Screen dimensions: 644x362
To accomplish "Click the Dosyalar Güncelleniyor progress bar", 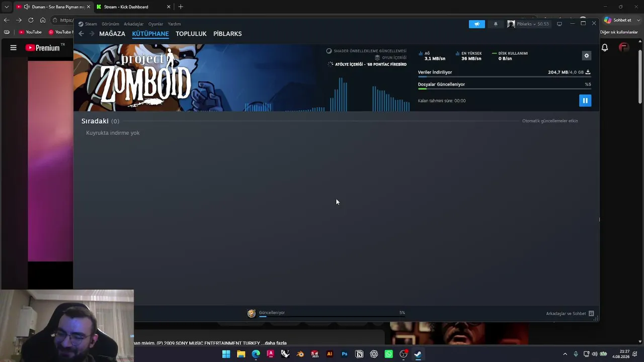I will point(504,89).
